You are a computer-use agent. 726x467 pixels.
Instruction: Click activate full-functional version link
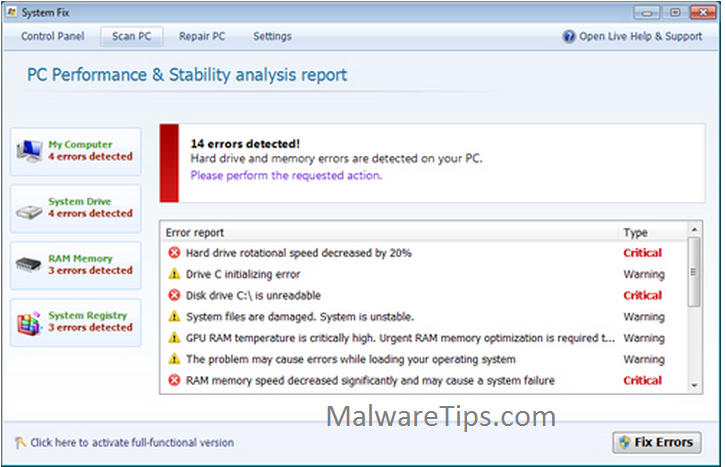132,442
